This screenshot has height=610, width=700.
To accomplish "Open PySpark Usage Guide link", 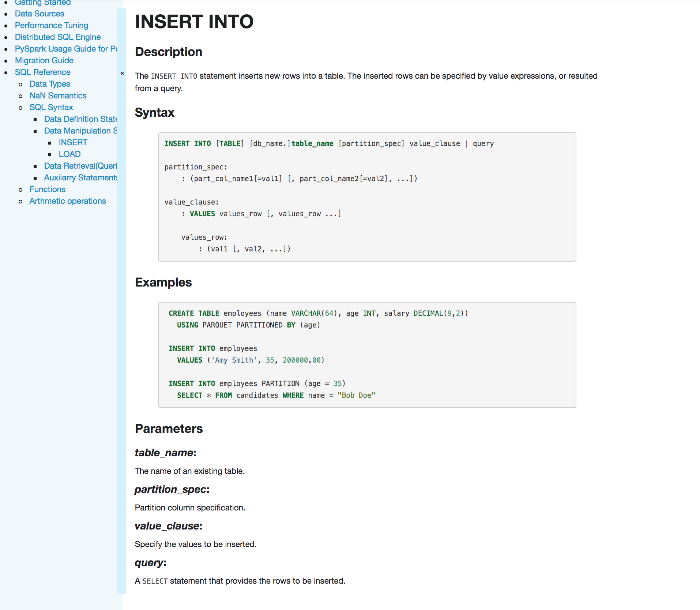I will pyautogui.click(x=66, y=49).
